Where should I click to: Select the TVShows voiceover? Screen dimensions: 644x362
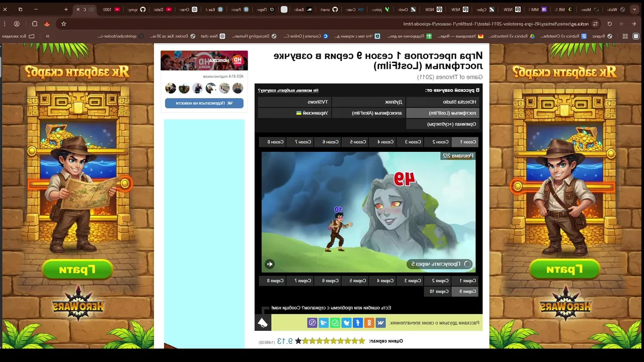[294, 102]
